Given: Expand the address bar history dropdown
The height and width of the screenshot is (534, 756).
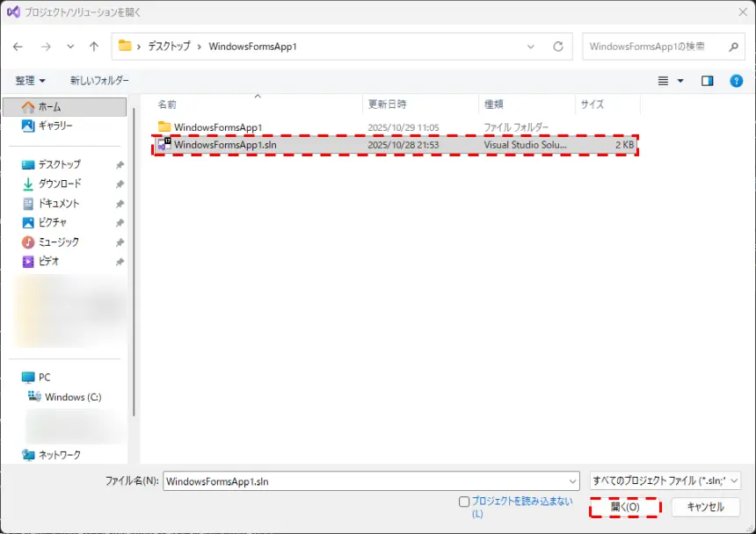Looking at the screenshot, I should 530,47.
